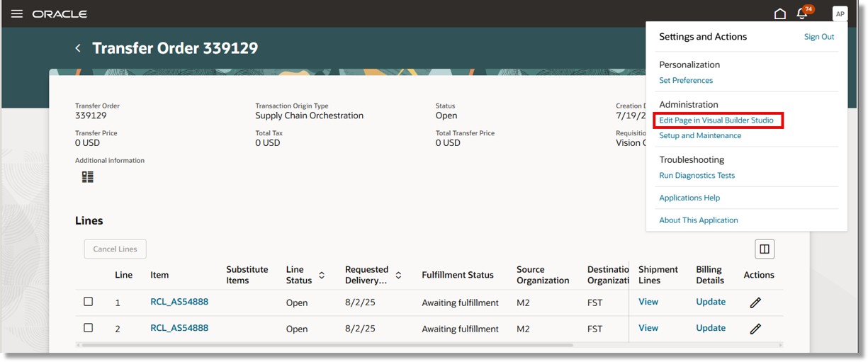The width and height of the screenshot is (868, 362).
Task: Click the Transfer Order 339129 page title
Action: click(175, 48)
